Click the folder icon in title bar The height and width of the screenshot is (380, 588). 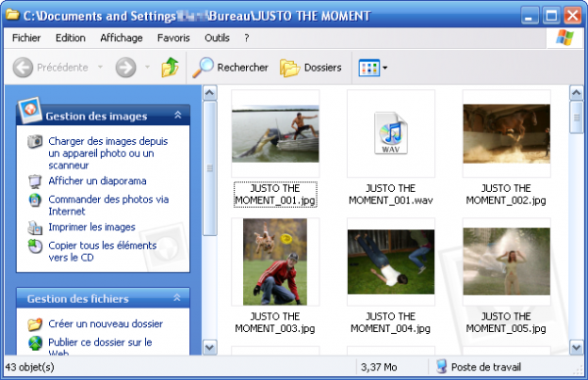pos(13,15)
